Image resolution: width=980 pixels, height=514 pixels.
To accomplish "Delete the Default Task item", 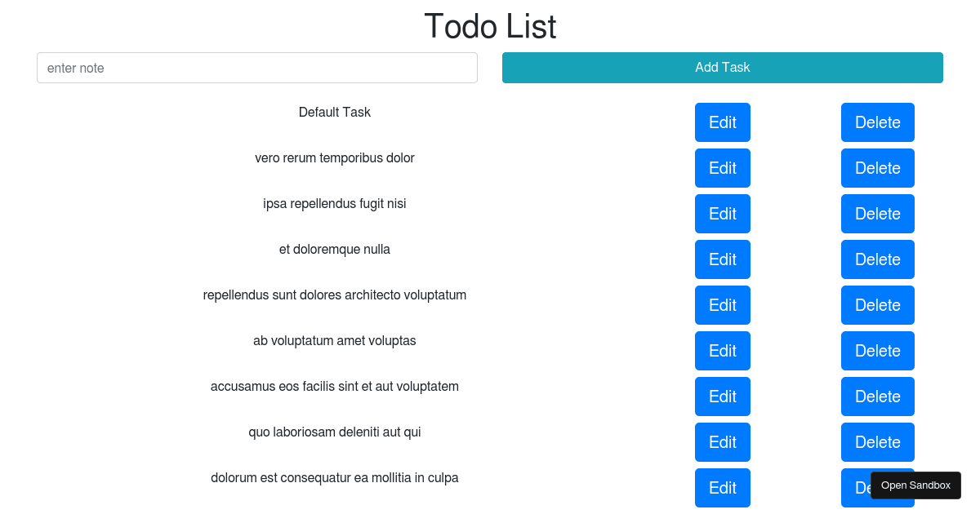I will coord(877,122).
